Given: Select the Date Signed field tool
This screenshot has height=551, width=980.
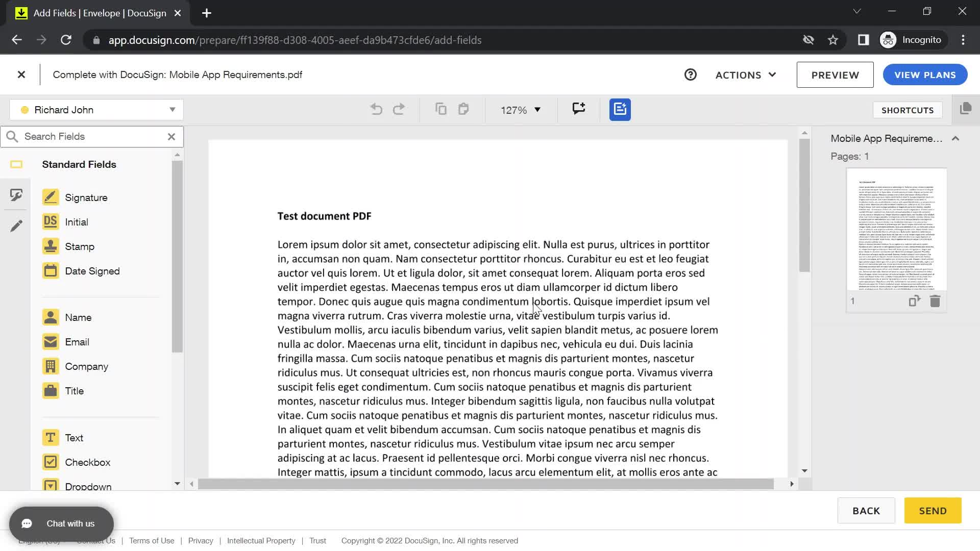Looking at the screenshot, I should click(x=92, y=270).
